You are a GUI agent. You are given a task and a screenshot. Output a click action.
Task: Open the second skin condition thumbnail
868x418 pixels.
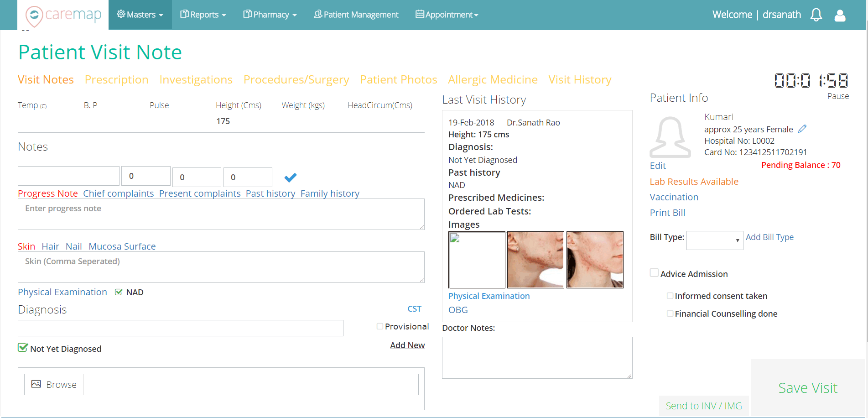coord(535,260)
